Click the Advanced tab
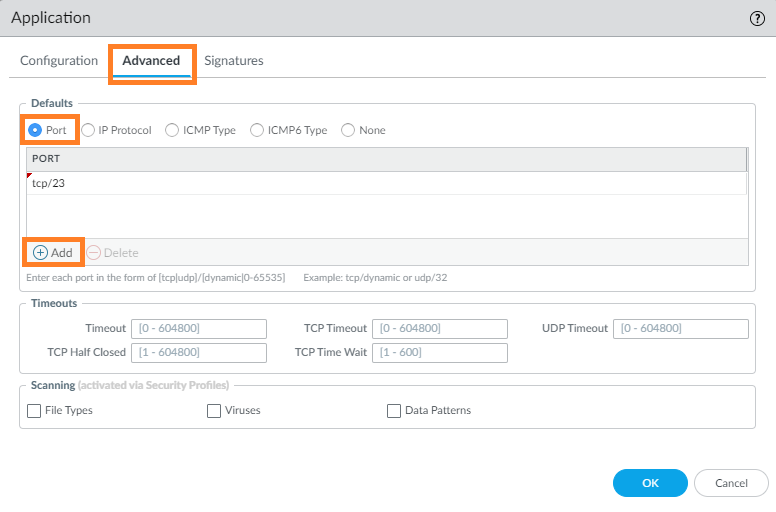The image size is (776, 512). click(151, 61)
